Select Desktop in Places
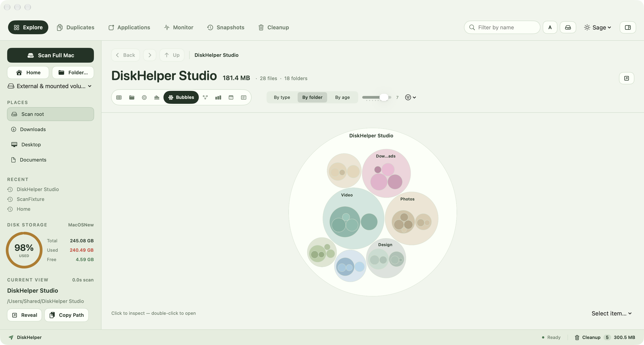Viewport: 644px width, 345px height. click(x=51, y=145)
